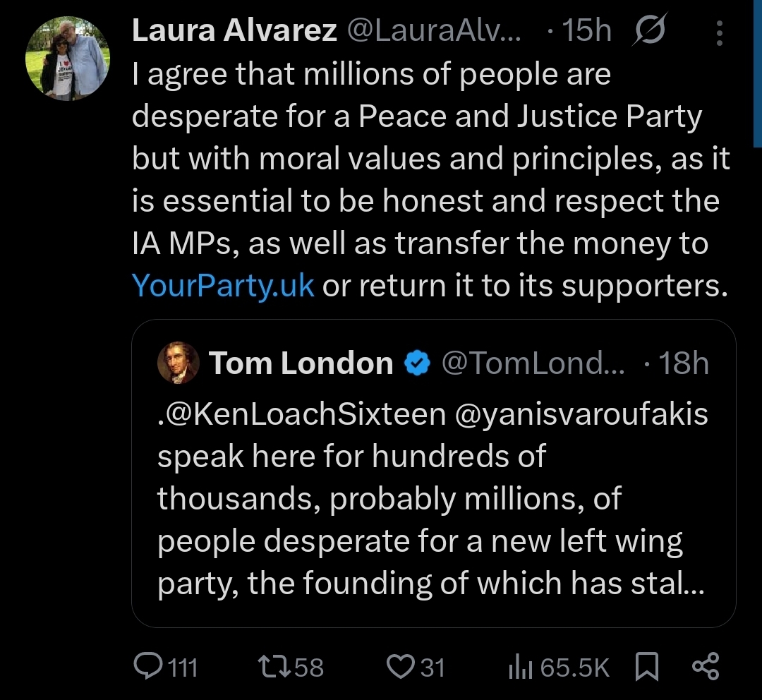This screenshot has height=700, width=762.
Task: Open Tom London's avatar thumbnail
Action: coord(178,363)
